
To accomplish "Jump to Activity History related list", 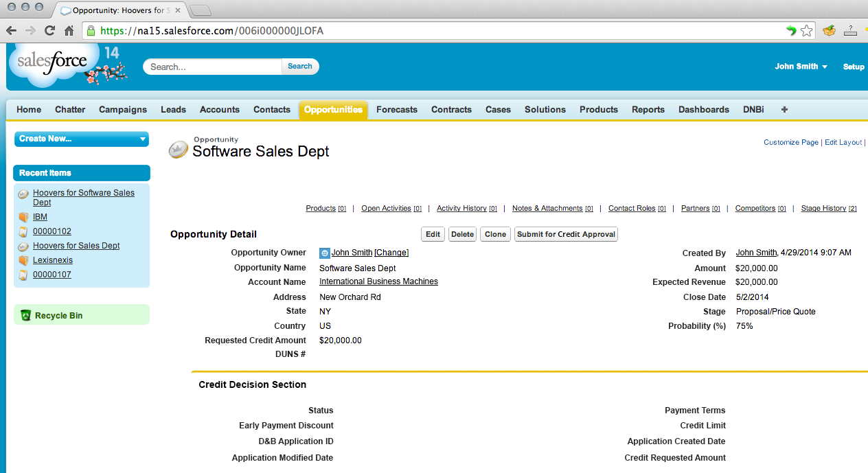I will tap(467, 209).
